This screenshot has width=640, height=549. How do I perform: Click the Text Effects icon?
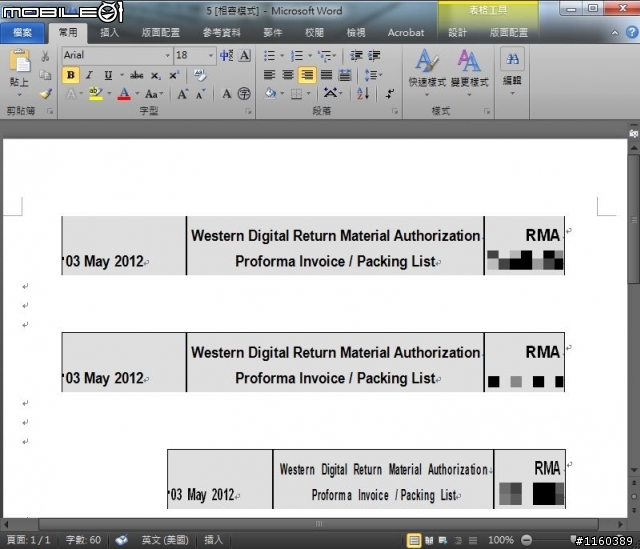click(71, 94)
